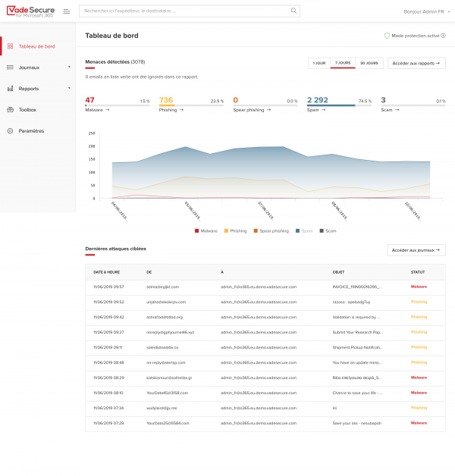Viewport: 455px width, 476px height.
Task: Expand the Rapports submenu arrow
Action: 69,88
